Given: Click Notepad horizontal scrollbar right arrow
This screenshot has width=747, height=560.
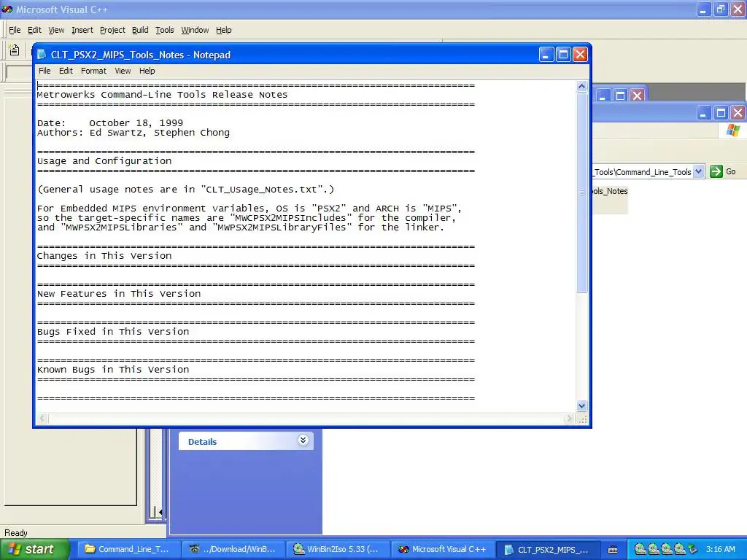Looking at the screenshot, I should [x=569, y=419].
